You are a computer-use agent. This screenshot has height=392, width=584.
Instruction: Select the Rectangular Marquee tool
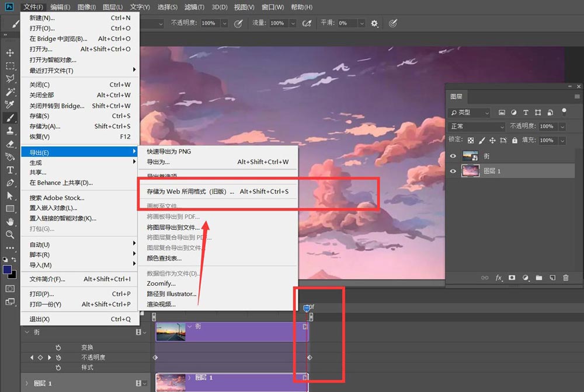coord(10,66)
